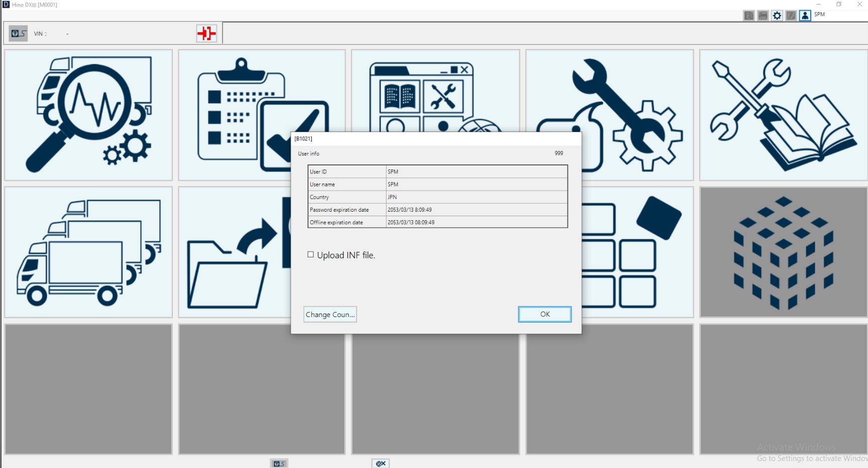
Task: Click the settings gear icon in the toolbar
Action: (x=777, y=15)
